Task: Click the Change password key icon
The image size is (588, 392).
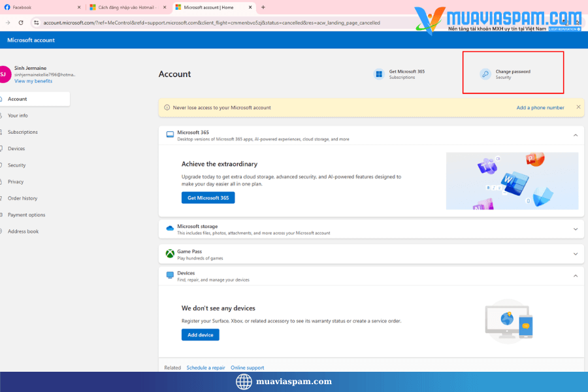Action: pyautogui.click(x=485, y=74)
